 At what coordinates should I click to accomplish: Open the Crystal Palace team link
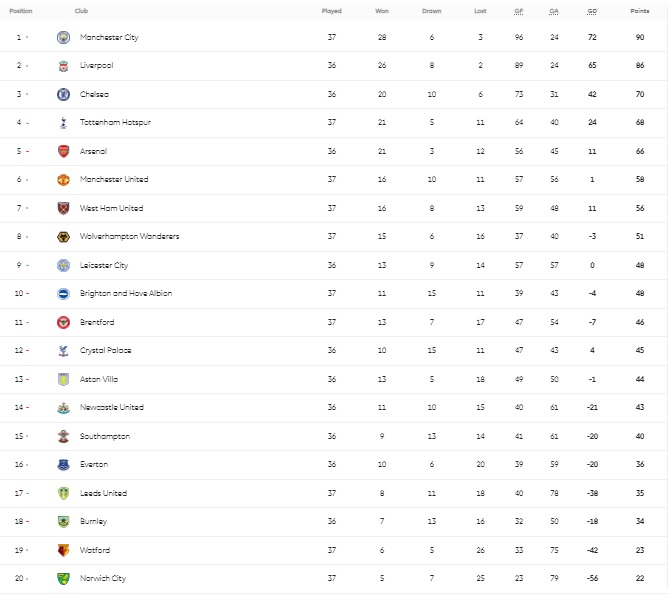tap(106, 351)
